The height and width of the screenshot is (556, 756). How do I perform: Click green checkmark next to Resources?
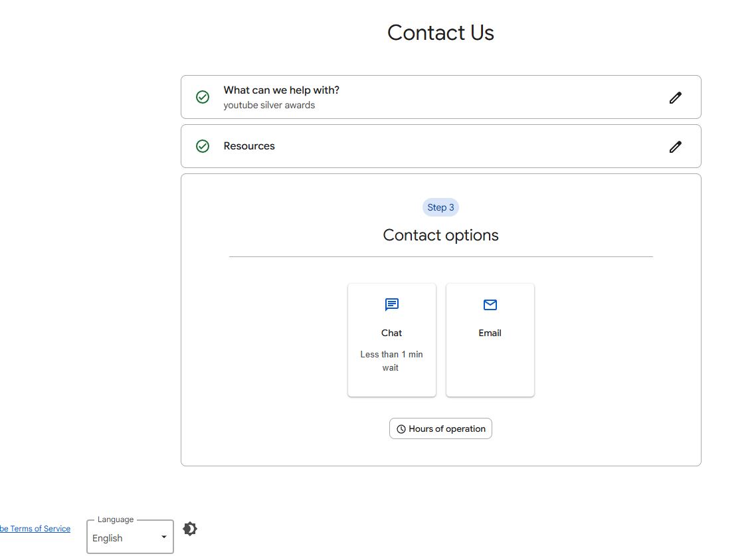click(203, 146)
